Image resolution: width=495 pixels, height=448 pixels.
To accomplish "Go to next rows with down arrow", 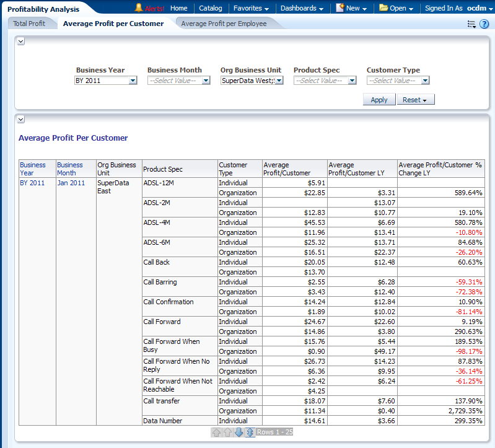I will point(239,432).
